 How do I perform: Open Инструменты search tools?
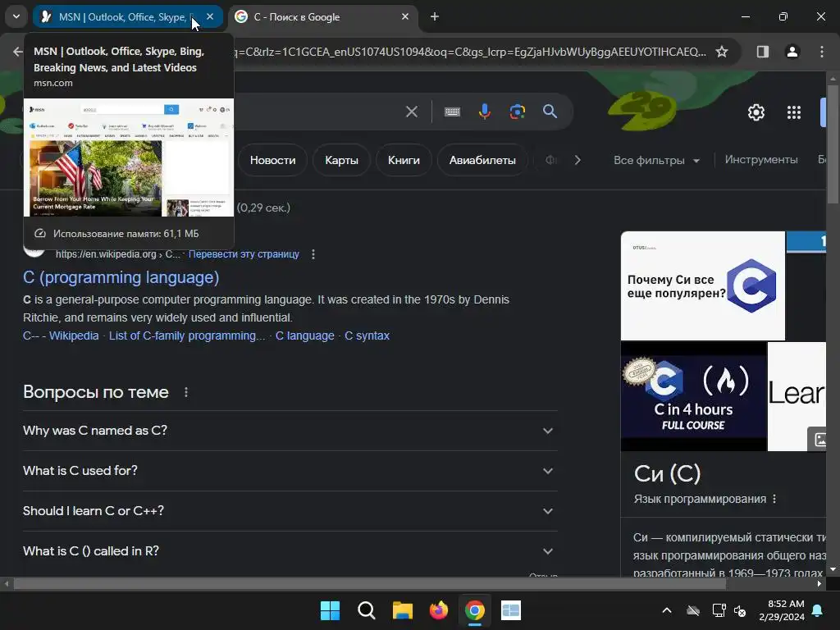760,160
